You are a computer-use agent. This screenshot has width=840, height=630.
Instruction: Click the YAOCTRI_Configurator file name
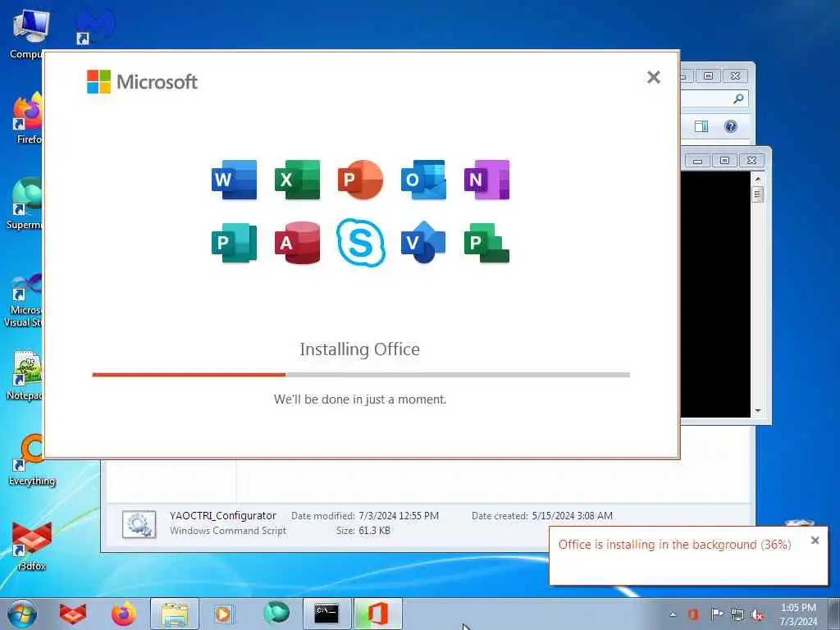[223, 515]
